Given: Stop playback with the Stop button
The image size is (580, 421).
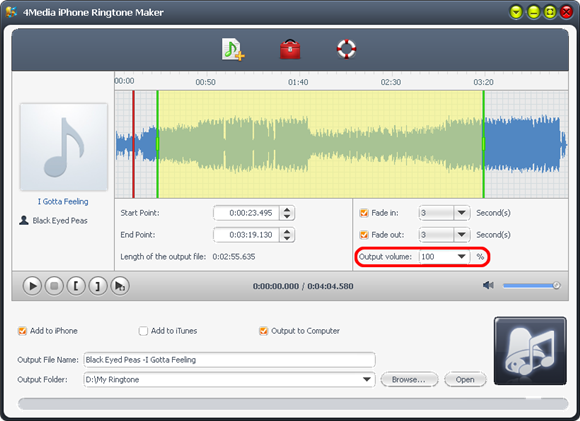Looking at the screenshot, I should [54, 286].
